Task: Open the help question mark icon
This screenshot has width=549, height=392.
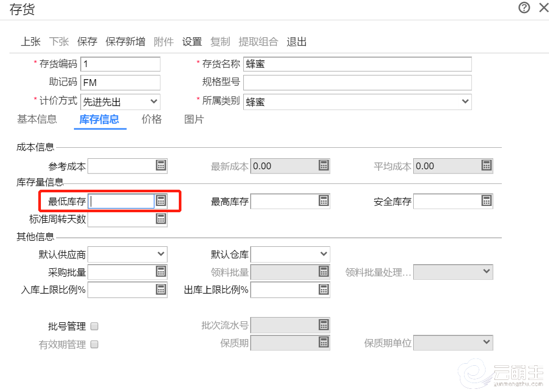Action: (524, 8)
